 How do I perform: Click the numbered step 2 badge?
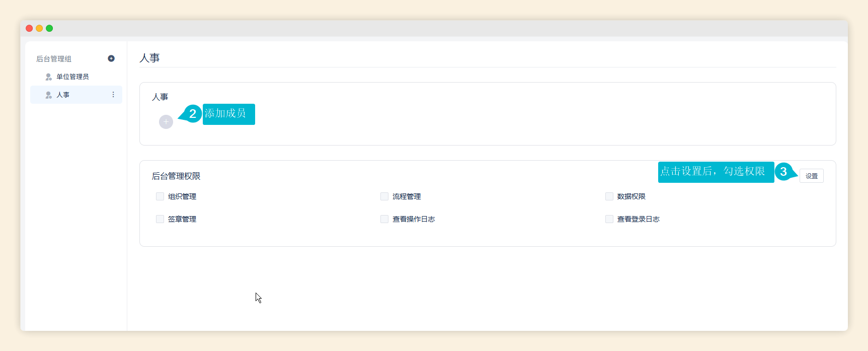[x=192, y=114]
